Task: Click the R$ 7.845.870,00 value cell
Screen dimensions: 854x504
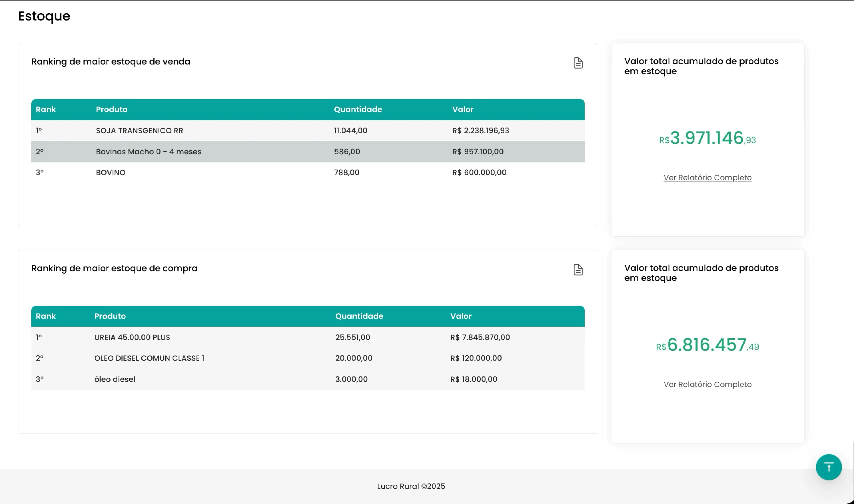Action: [479, 337]
